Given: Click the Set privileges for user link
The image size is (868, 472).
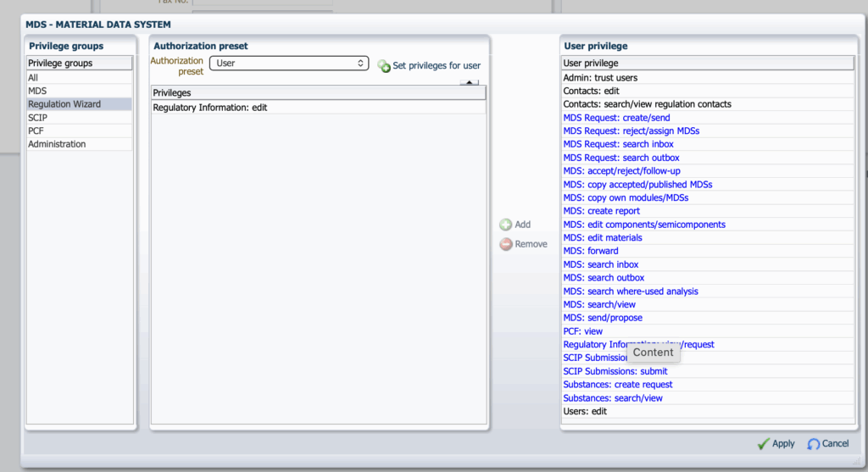Looking at the screenshot, I should tap(437, 65).
